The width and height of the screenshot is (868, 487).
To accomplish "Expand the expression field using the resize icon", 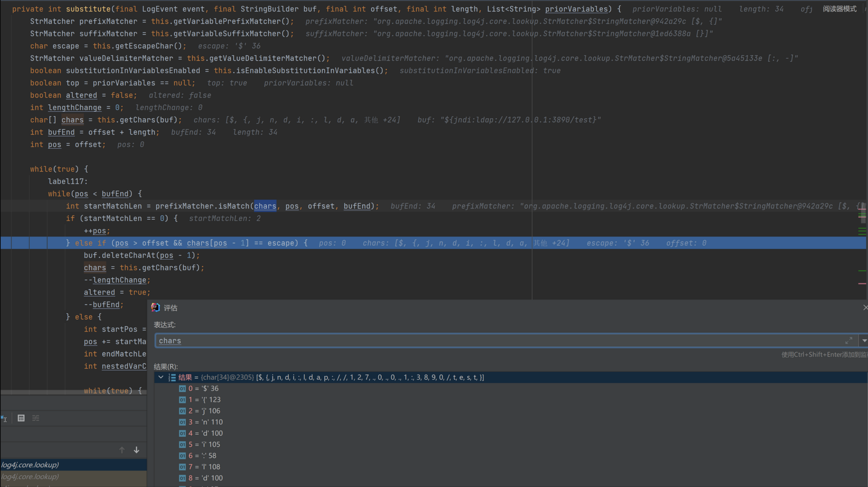I will [849, 340].
